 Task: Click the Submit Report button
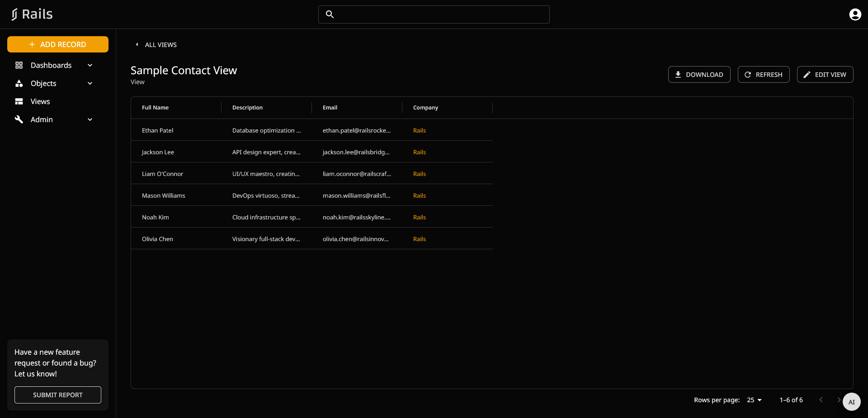pyautogui.click(x=58, y=395)
